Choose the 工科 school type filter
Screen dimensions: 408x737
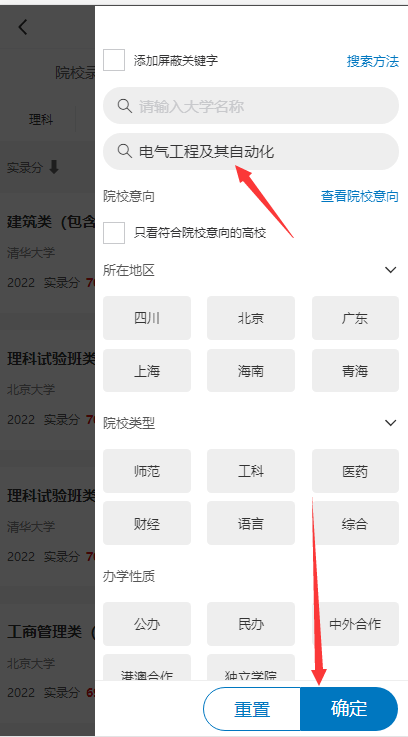251,471
